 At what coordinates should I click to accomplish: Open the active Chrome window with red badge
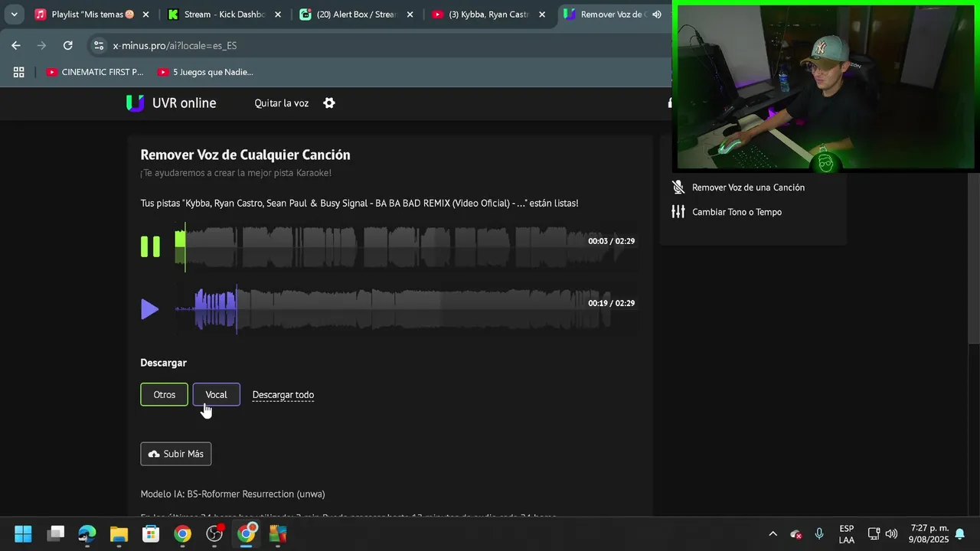click(246, 533)
